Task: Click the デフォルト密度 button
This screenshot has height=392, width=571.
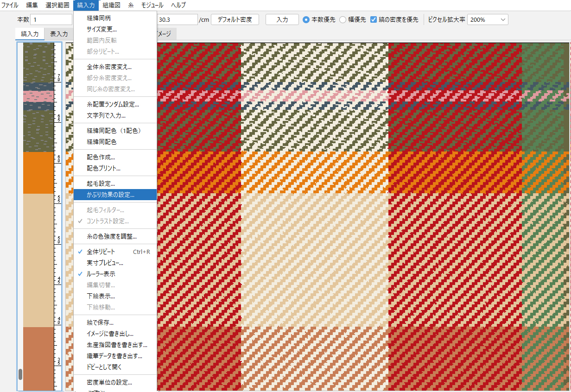Action: [x=235, y=19]
